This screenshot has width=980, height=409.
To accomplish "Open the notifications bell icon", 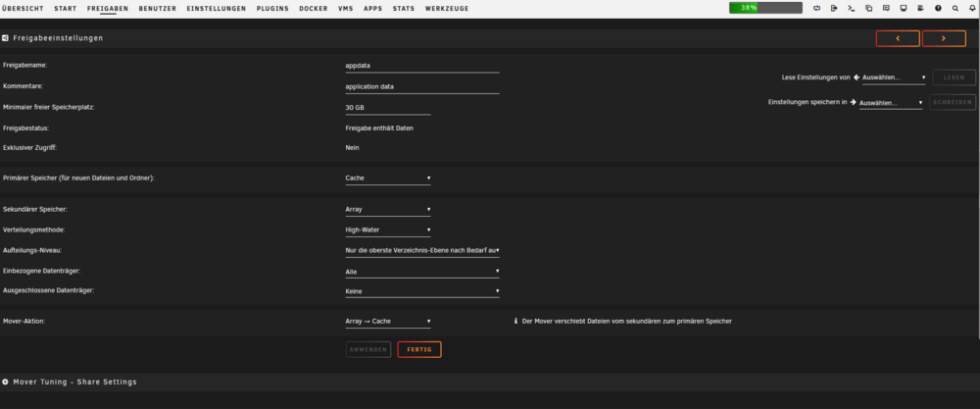I will point(972,8).
